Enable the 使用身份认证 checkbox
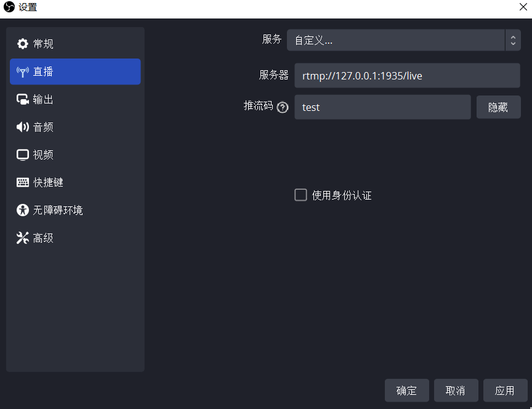 pos(300,195)
